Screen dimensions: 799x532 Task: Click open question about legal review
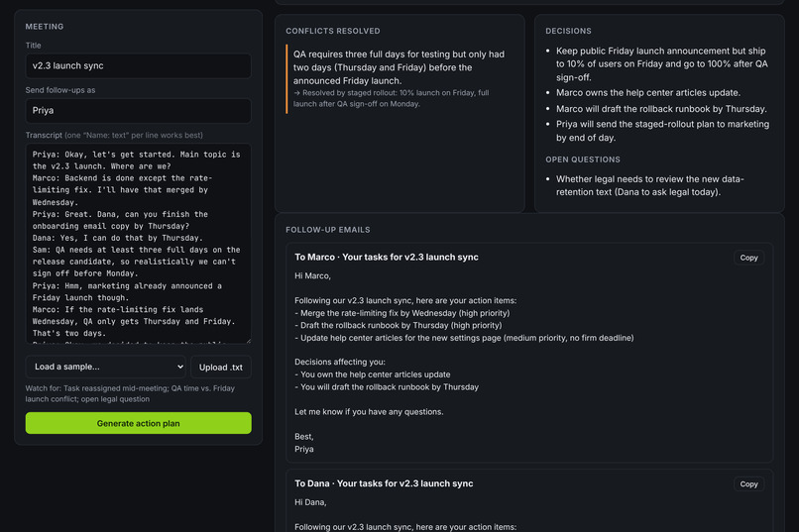[649, 186]
